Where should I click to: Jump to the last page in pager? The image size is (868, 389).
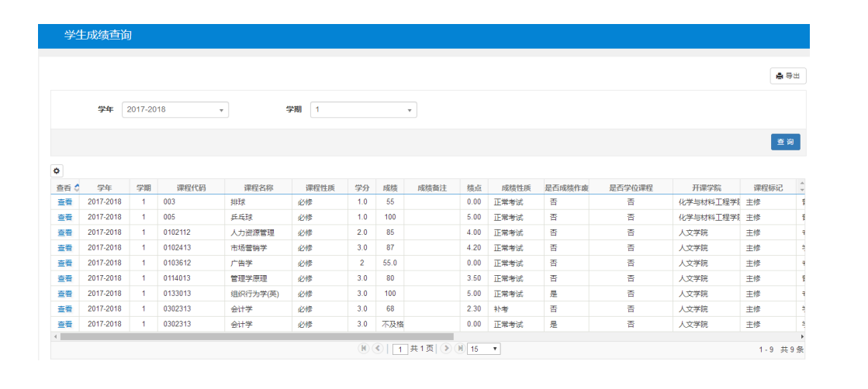point(460,349)
